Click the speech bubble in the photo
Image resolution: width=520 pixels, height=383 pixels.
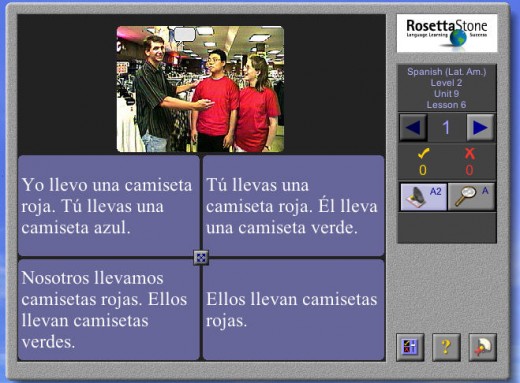point(185,35)
